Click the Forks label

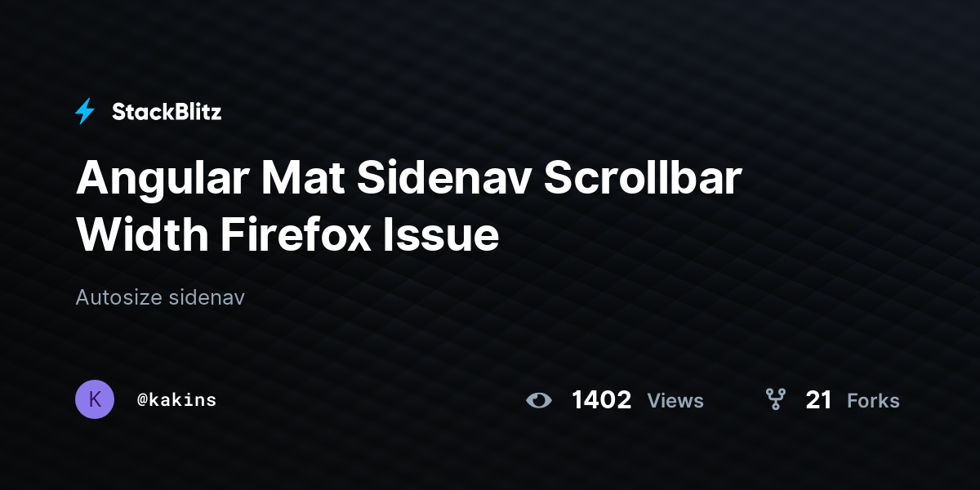point(873,400)
